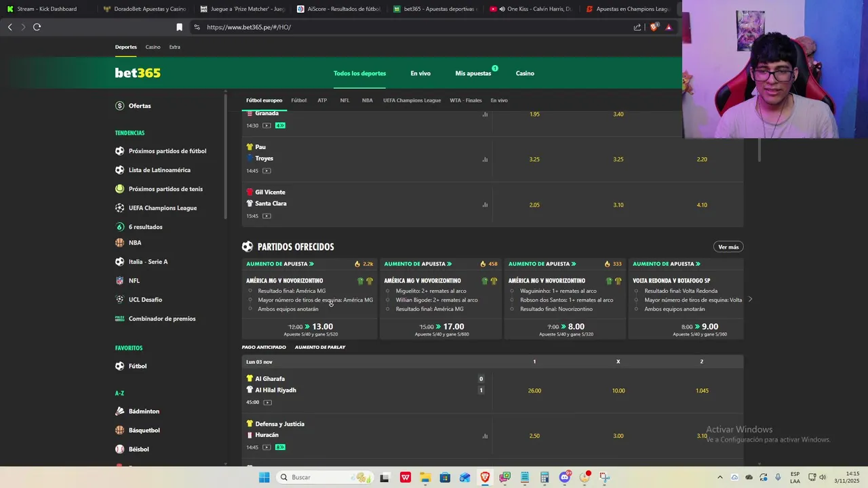
Task: Open stats icon for Defensa y Justicia match
Action: click(x=485, y=436)
